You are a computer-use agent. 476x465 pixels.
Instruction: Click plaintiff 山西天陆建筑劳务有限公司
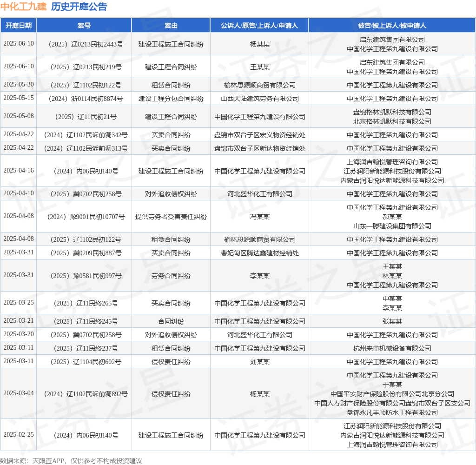click(x=260, y=99)
